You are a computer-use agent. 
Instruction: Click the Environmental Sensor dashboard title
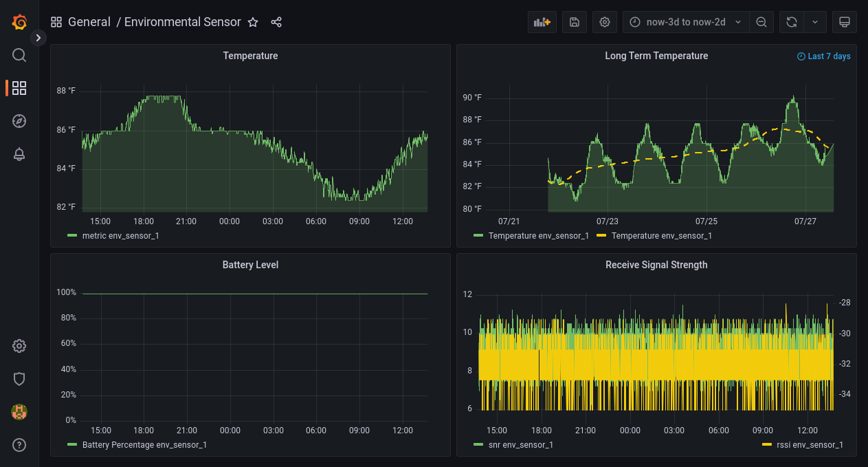(183, 22)
